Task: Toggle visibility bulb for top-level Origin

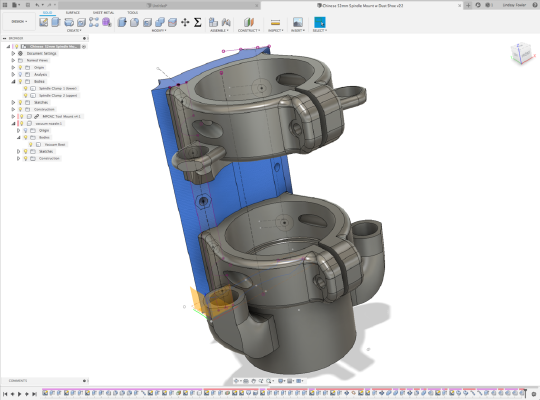Action: click(x=20, y=68)
